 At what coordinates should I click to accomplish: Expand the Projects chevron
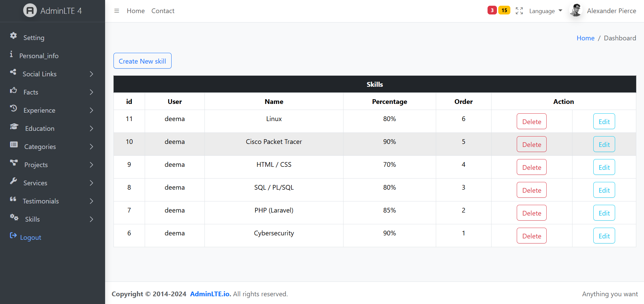click(x=91, y=165)
